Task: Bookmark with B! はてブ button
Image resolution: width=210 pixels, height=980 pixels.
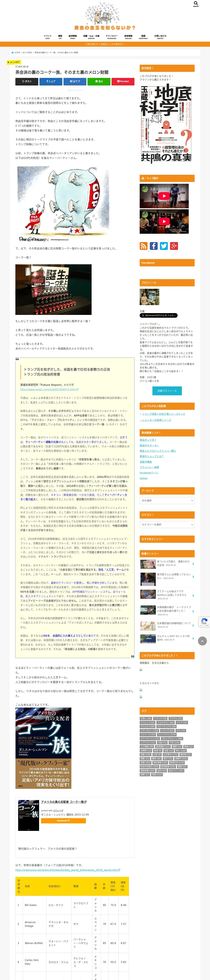Action: [x=75, y=81]
